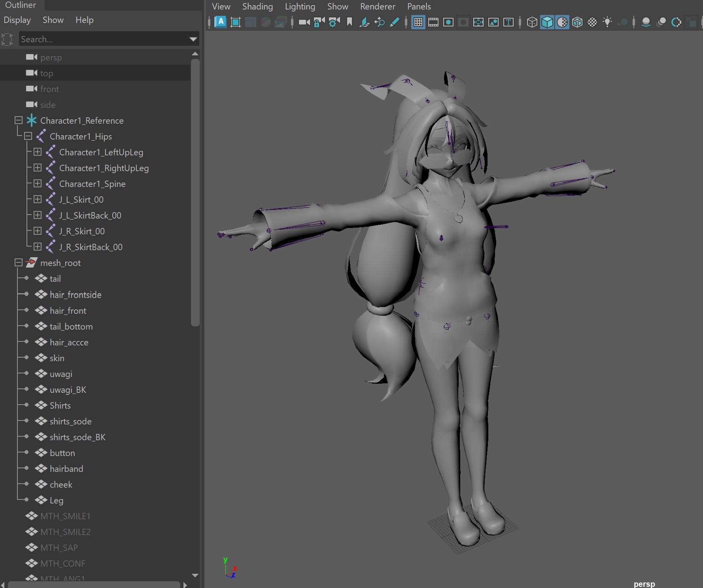Toggle Smooth Shade All cube button
The height and width of the screenshot is (588, 703).
pyautogui.click(x=547, y=22)
